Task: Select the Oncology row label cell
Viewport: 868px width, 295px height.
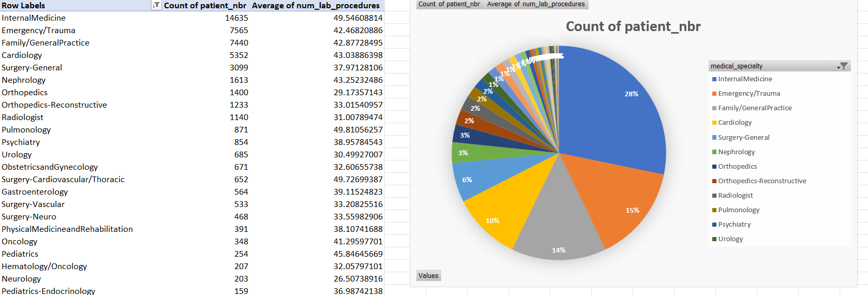Action: tap(81, 241)
